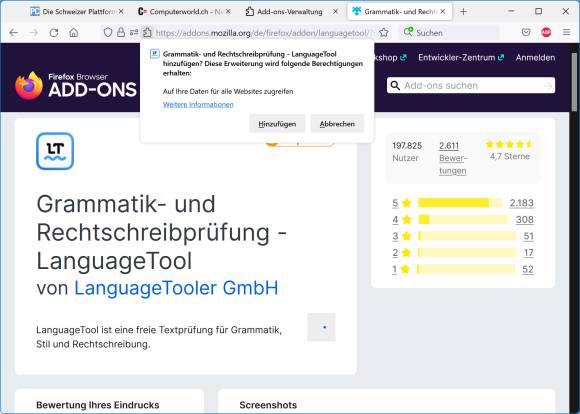The height and width of the screenshot is (414, 580).
Task: Click the extension puzzle icon in address bar
Action: [147, 33]
